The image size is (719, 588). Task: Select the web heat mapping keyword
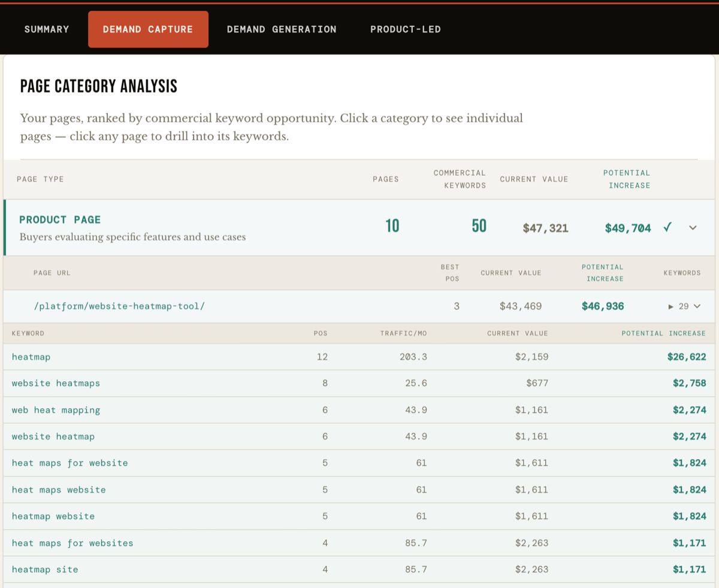tap(55, 410)
